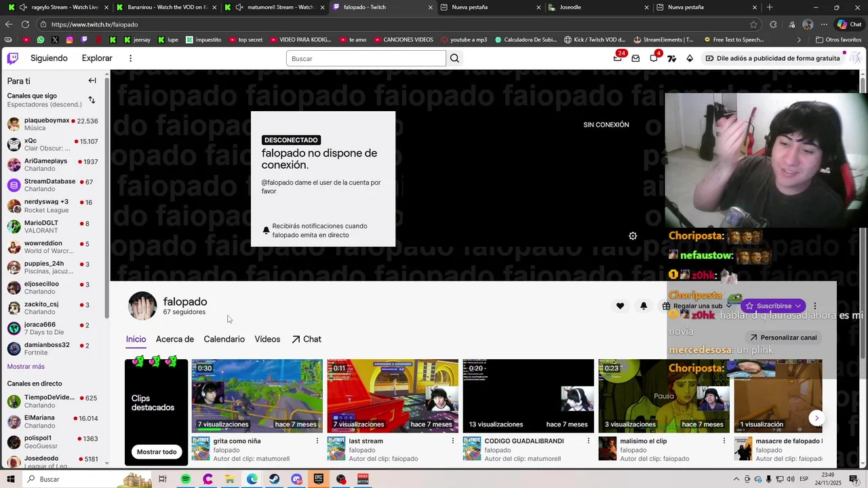Screen dimensions: 868x488
Task: Open AriGameplays channel in sidebar
Action: point(53,165)
